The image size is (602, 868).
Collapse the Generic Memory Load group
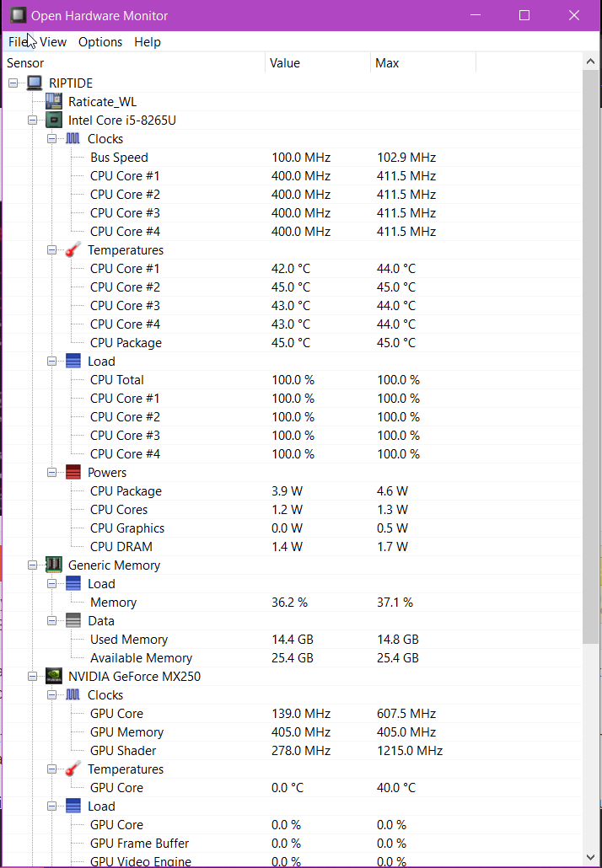click(x=52, y=583)
